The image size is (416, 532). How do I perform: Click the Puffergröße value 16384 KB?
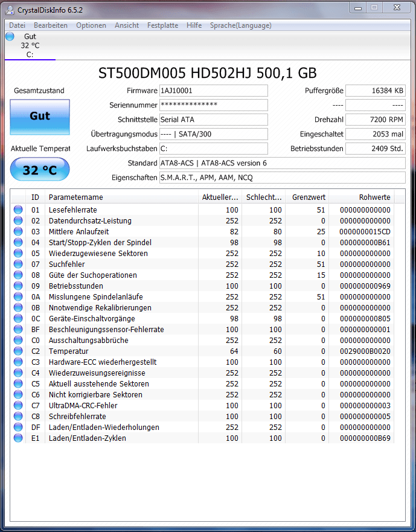(376, 91)
